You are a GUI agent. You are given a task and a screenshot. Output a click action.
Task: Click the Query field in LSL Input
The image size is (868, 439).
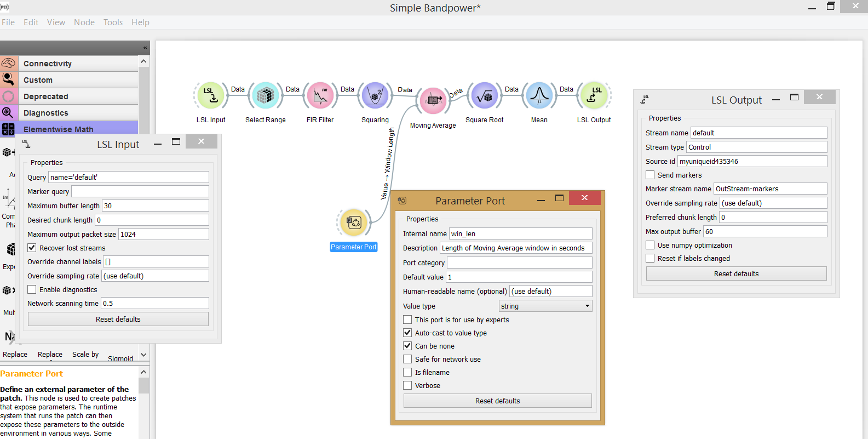coord(129,177)
